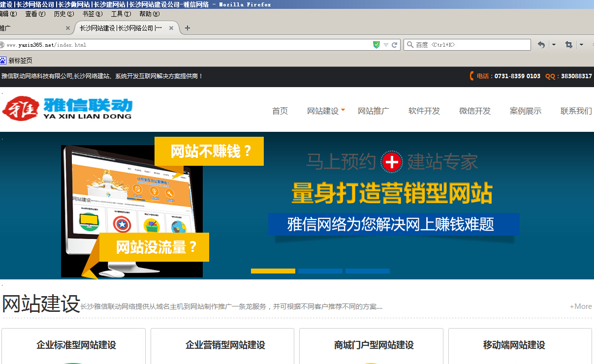Click the +More link
The height and width of the screenshot is (364, 594).
581,306
